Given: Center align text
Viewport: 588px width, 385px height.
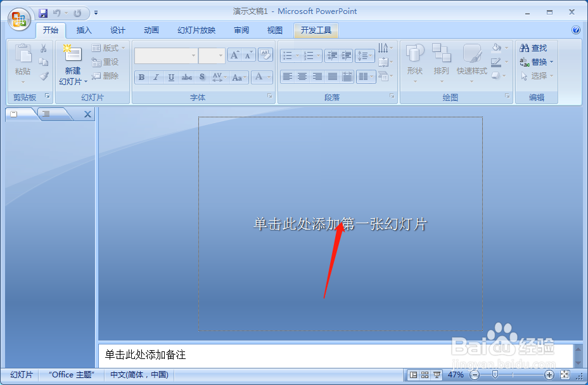Looking at the screenshot, I should [302, 77].
